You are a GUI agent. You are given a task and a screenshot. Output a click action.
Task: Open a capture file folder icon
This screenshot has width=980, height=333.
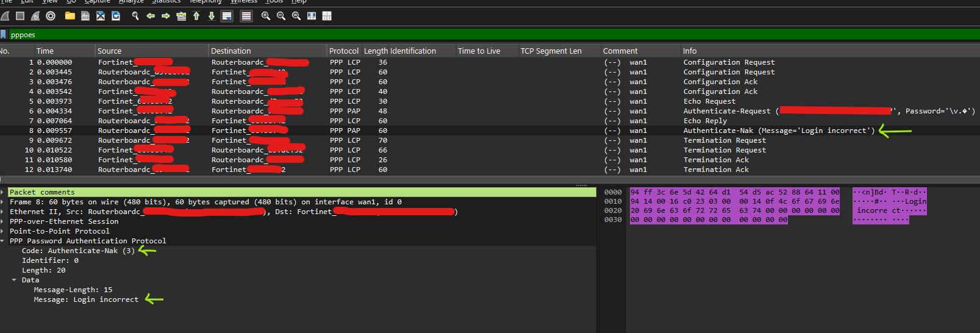pyautogui.click(x=70, y=16)
